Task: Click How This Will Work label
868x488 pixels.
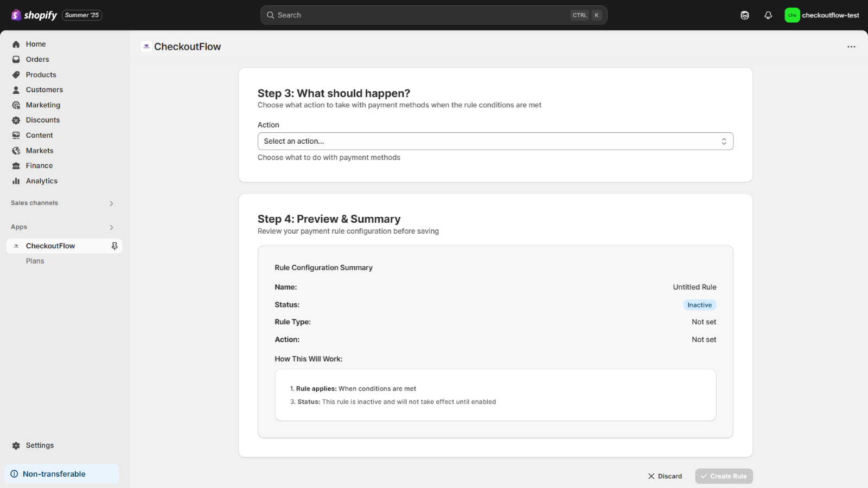Action: pos(308,359)
